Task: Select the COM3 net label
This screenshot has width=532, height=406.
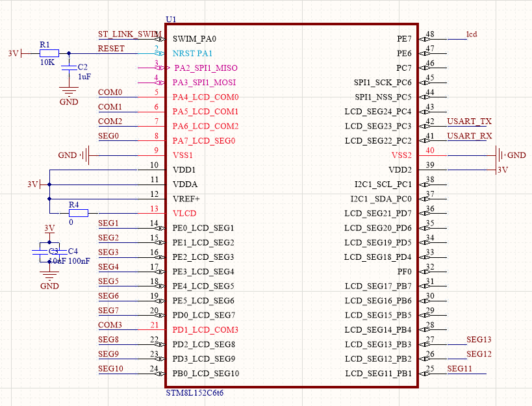Action: tap(110, 325)
